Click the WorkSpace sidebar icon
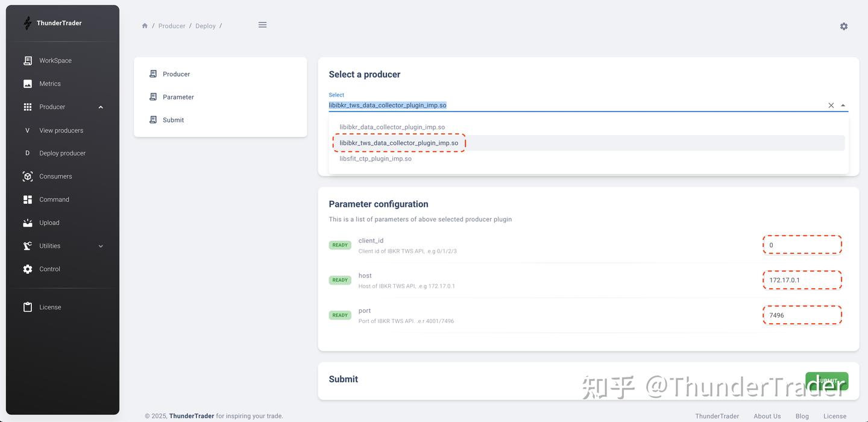Viewport: 868px width, 422px height. click(x=28, y=60)
